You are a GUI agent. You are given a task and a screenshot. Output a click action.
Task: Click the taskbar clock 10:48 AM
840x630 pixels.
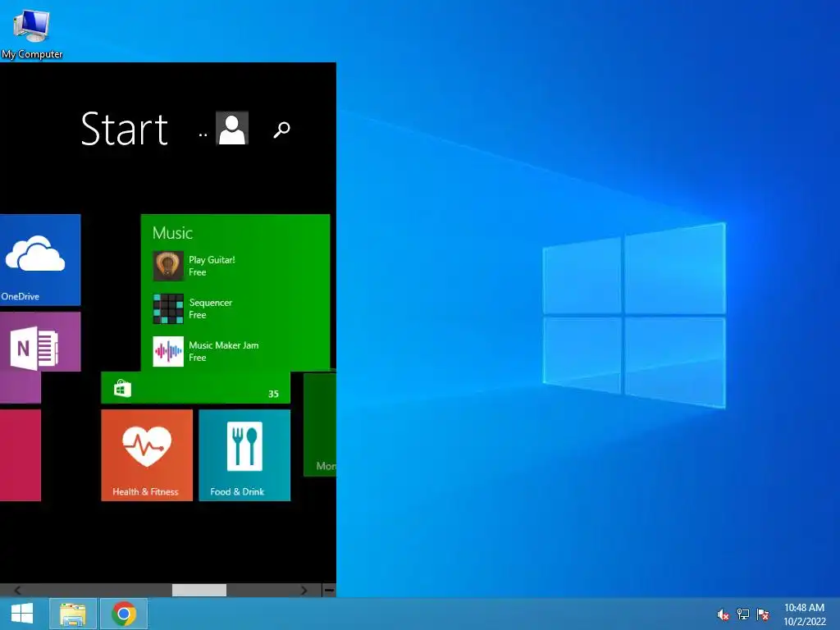(x=804, y=608)
